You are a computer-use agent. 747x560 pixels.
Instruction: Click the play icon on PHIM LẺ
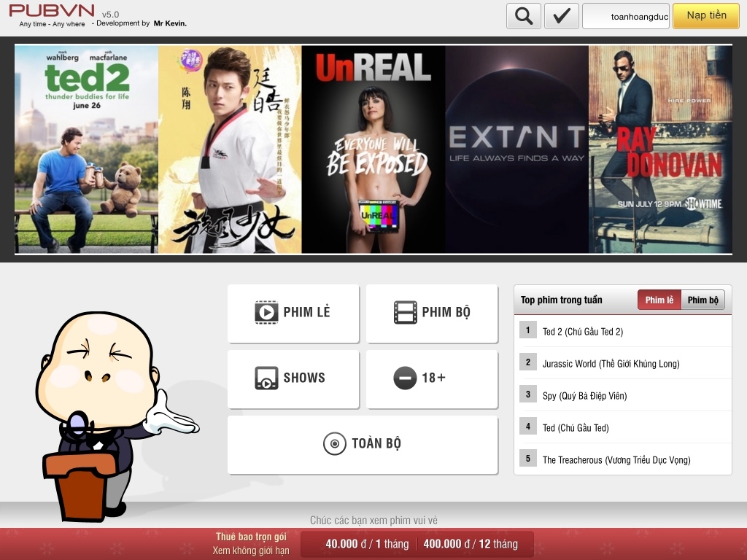click(x=266, y=312)
